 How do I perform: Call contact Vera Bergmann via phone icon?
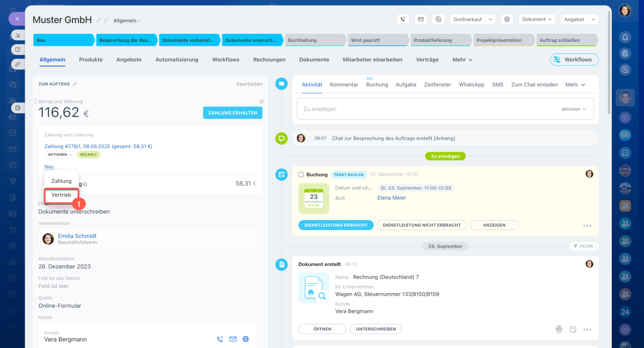[x=220, y=339]
